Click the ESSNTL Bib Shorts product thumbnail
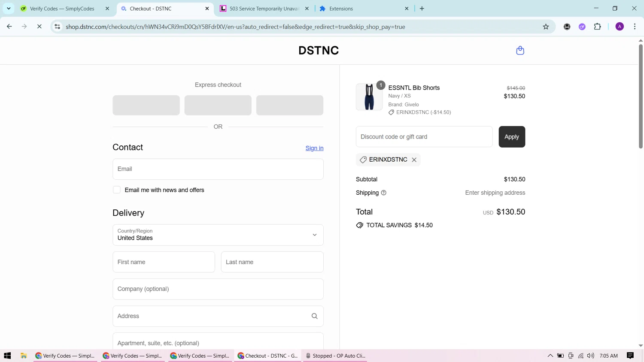Image resolution: width=644 pixels, height=362 pixels. 369,97
